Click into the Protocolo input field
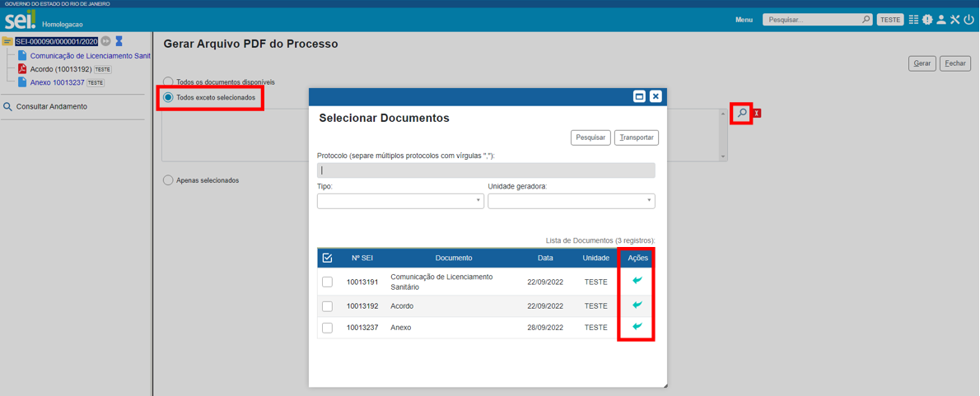This screenshot has height=396, width=980. click(486, 170)
